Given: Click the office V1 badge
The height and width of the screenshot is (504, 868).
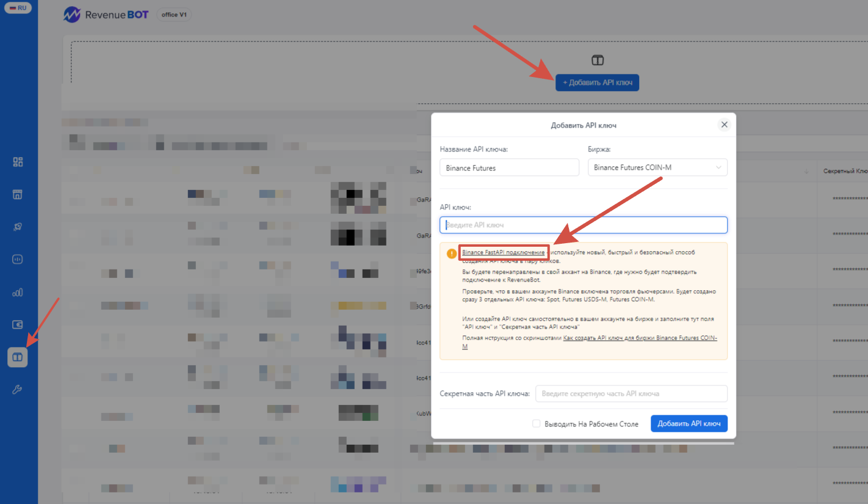Looking at the screenshot, I should click(x=174, y=15).
